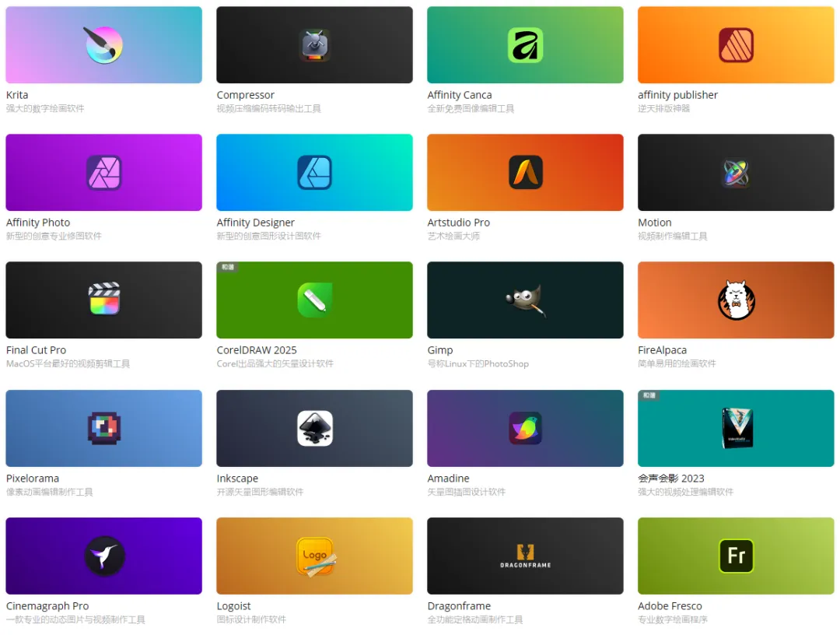This screenshot has width=840, height=635.
Task: Open the Affinity Photo title link
Action: tap(38, 223)
